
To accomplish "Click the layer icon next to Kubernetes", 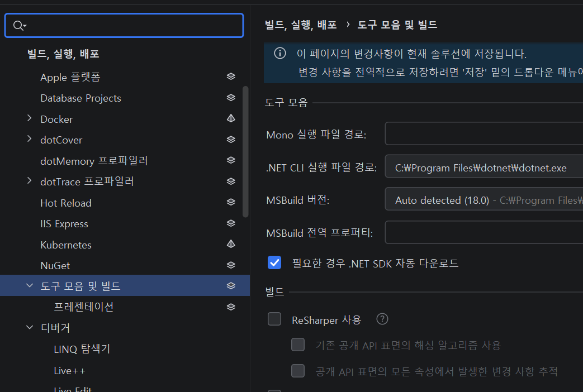I will click(231, 245).
